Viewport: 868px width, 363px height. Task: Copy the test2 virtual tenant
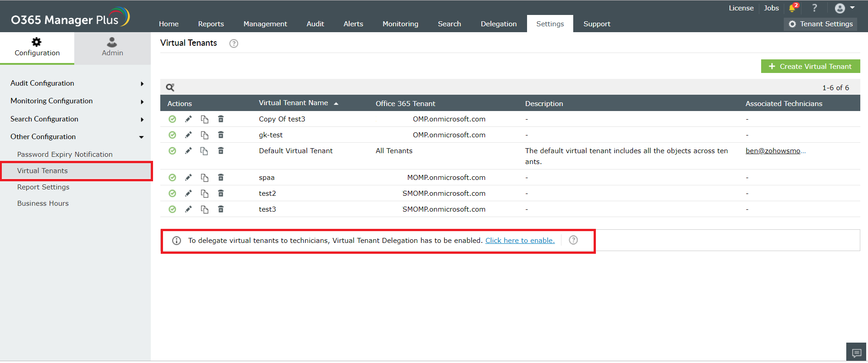[205, 194]
